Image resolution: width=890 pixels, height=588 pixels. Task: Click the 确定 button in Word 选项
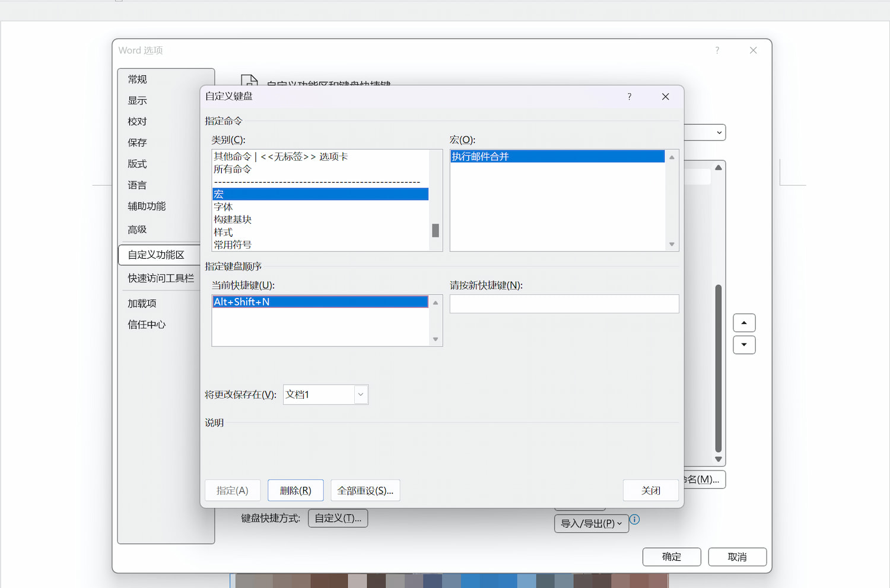[672, 557]
